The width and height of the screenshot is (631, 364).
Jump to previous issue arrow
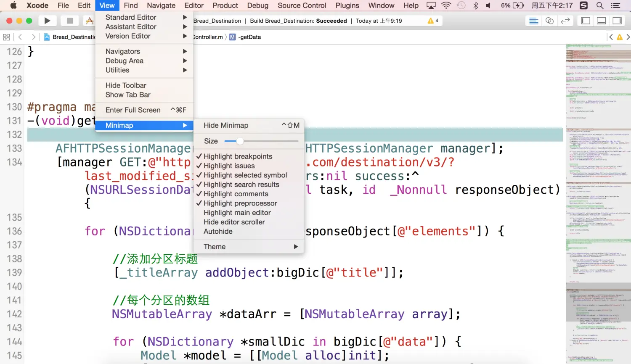pos(611,37)
